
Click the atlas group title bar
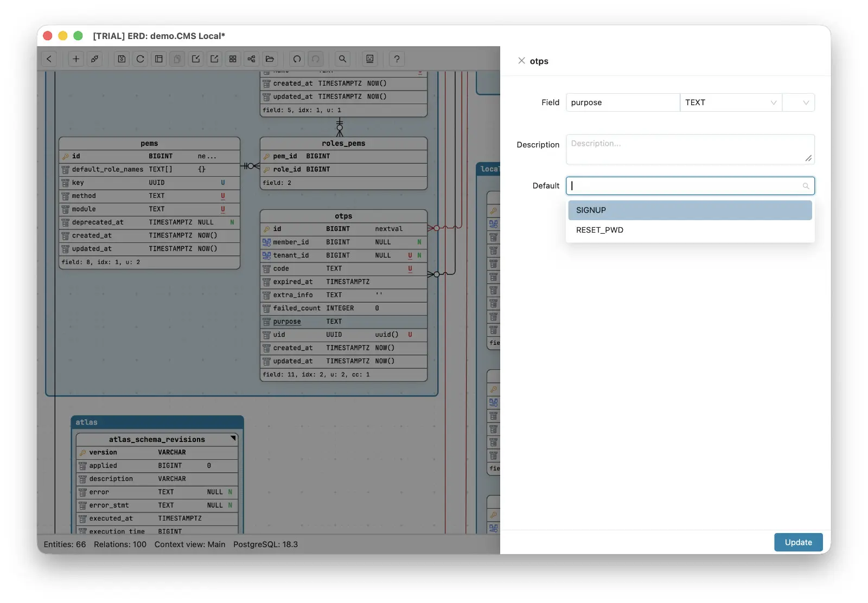pyautogui.click(x=157, y=422)
